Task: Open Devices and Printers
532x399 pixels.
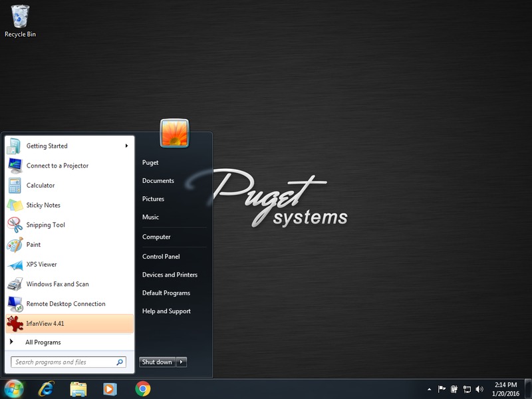Action: click(x=170, y=275)
